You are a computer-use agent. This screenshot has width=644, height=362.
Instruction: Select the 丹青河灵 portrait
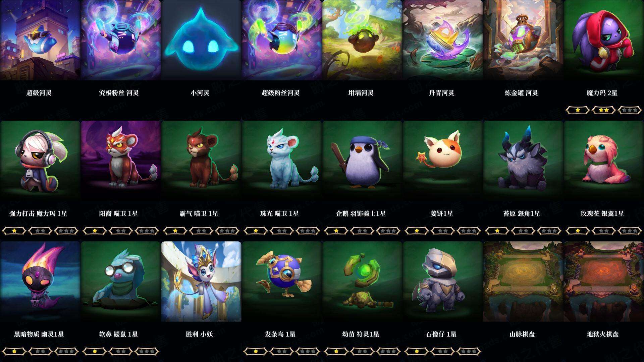(x=442, y=40)
